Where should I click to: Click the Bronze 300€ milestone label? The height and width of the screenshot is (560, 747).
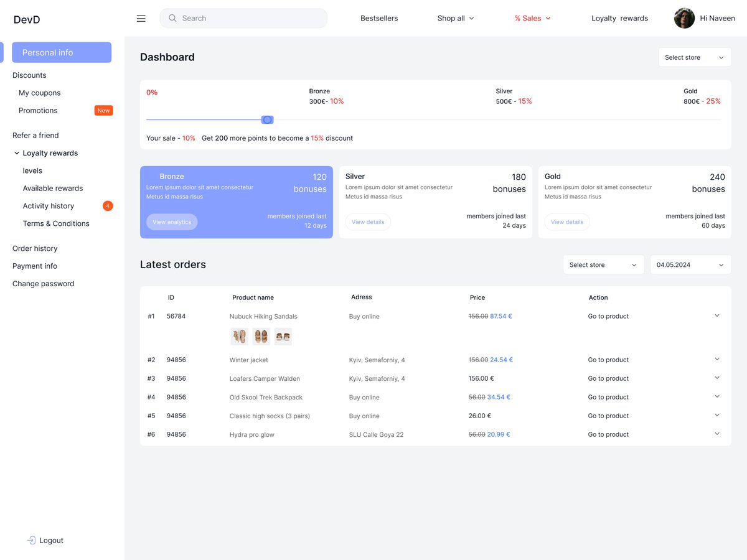[x=326, y=96]
